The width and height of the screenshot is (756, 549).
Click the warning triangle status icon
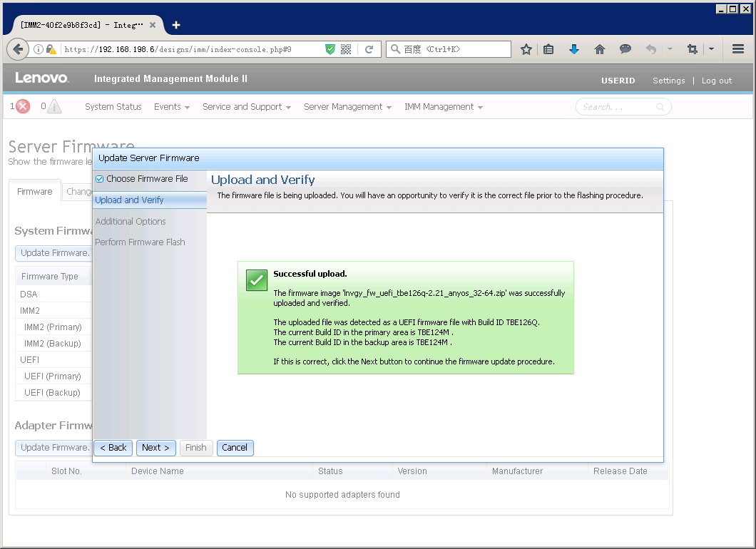(54, 107)
